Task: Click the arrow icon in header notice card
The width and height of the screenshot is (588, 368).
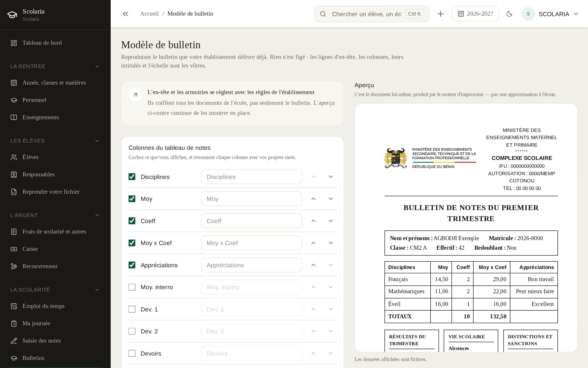Action: (135, 95)
